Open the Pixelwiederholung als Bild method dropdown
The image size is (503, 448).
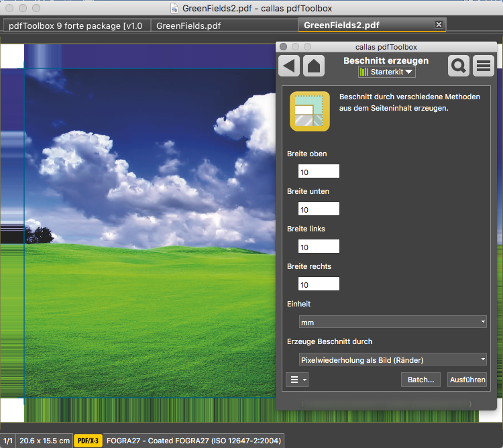(x=392, y=359)
